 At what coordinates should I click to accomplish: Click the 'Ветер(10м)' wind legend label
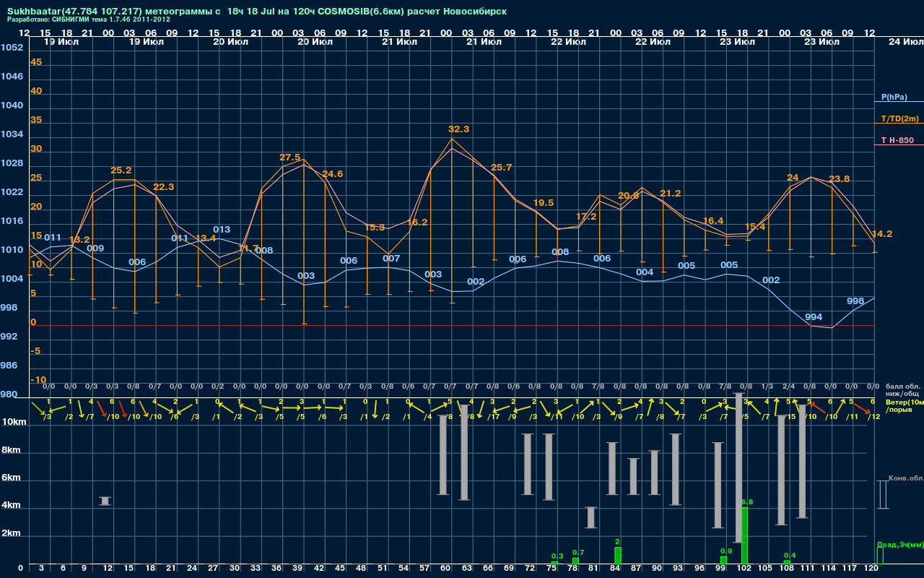pyautogui.click(x=905, y=402)
